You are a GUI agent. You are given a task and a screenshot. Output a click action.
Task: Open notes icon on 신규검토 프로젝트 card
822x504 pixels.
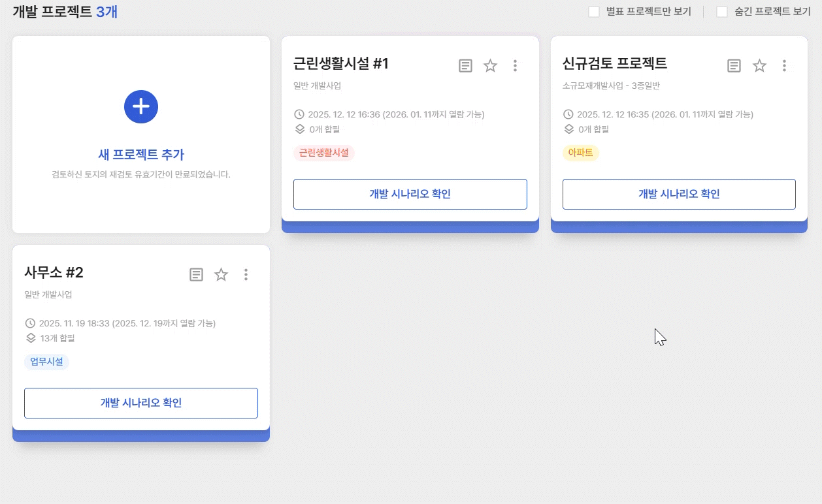coord(734,66)
